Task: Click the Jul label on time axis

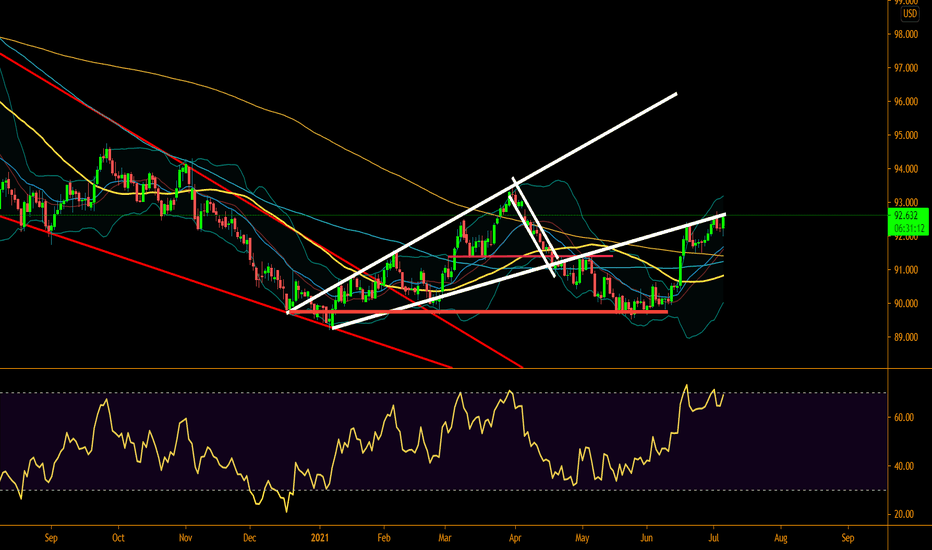Action: (714, 538)
